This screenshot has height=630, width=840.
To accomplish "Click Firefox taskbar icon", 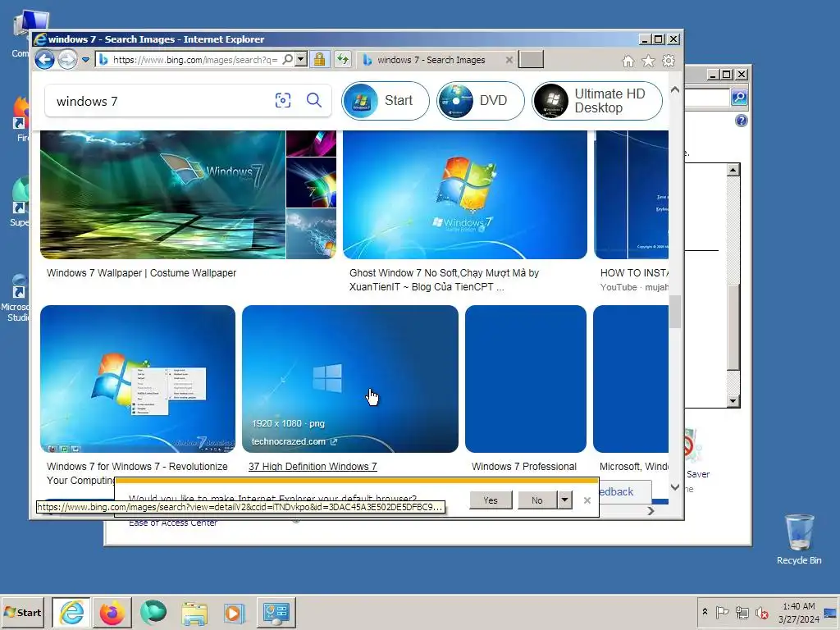I will click(112, 612).
